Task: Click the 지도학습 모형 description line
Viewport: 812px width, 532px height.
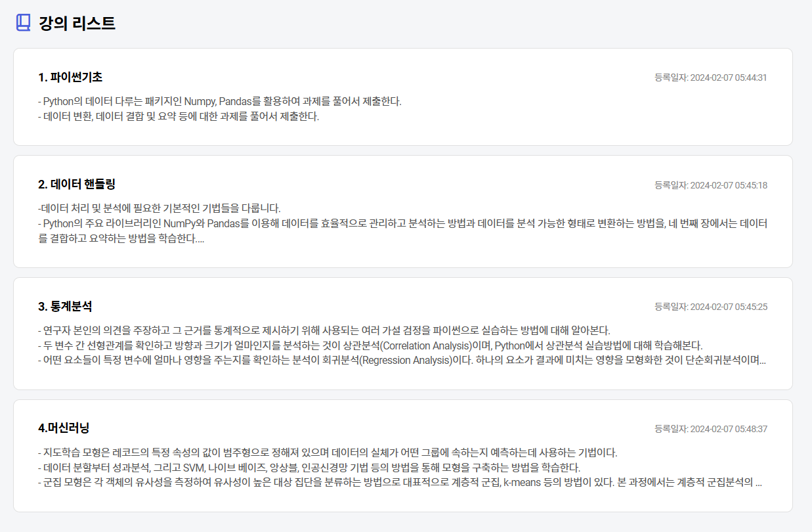Action: [x=328, y=453]
